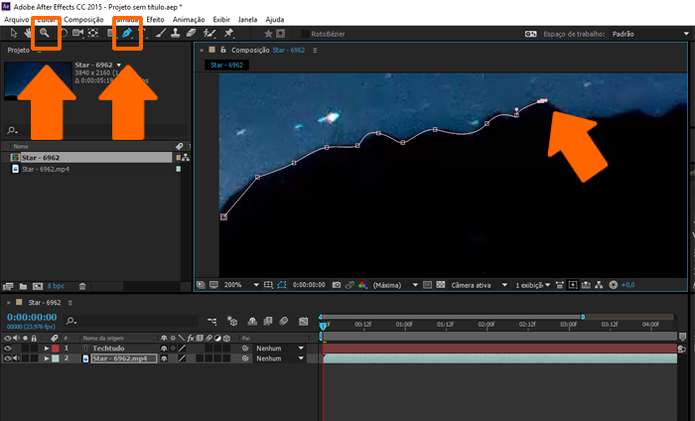Image resolution: width=695 pixels, height=421 pixels.
Task: Click the 8 bpc color depth button
Action: click(56, 286)
